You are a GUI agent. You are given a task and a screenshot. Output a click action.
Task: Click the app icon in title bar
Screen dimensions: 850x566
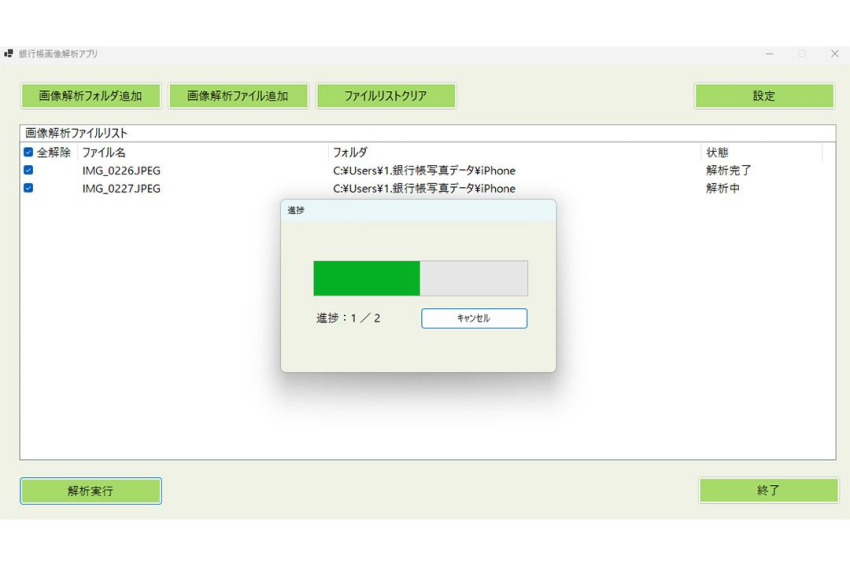pos(9,54)
